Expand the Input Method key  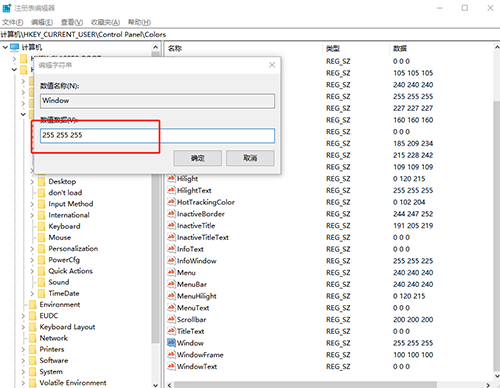(32, 204)
